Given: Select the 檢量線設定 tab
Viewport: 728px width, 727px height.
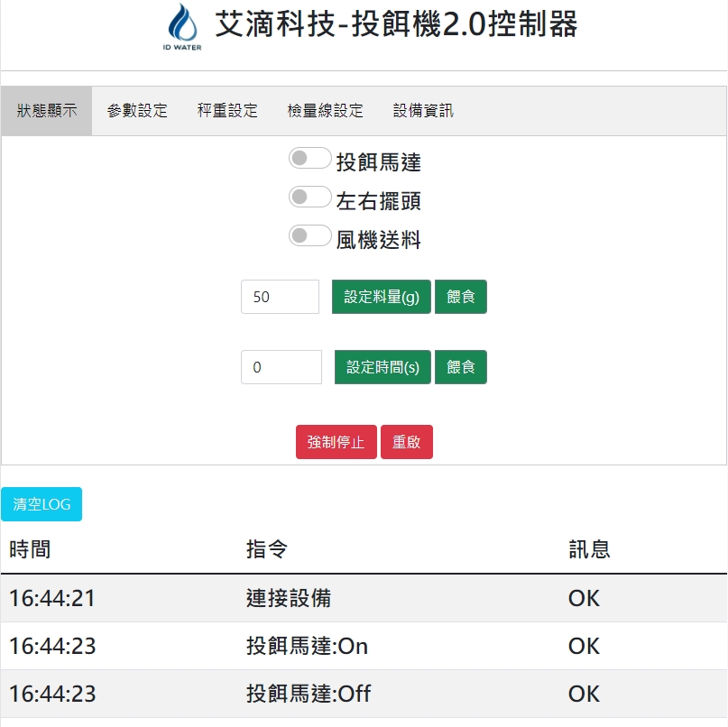Looking at the screenshot, I should [x=325, y=111].
